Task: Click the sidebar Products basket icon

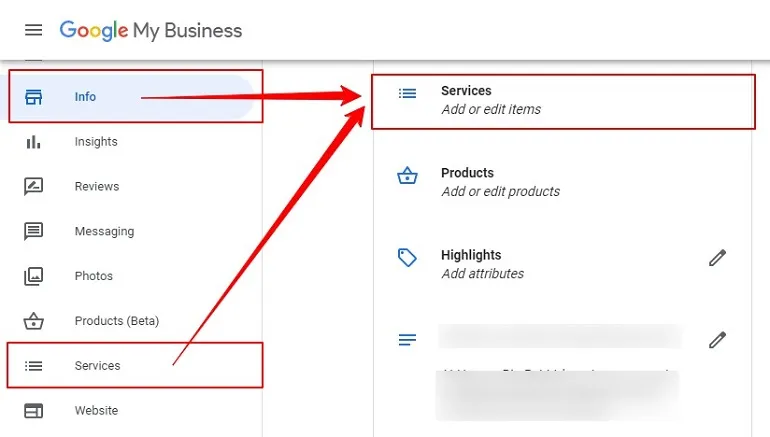Action: point(33,321)
